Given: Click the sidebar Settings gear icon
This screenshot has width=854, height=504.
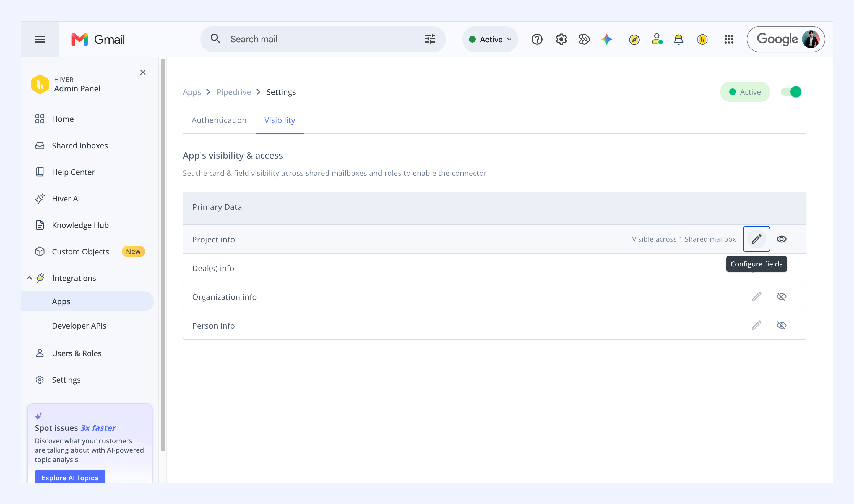Looking at the screenshot, I should pos(40,380).
